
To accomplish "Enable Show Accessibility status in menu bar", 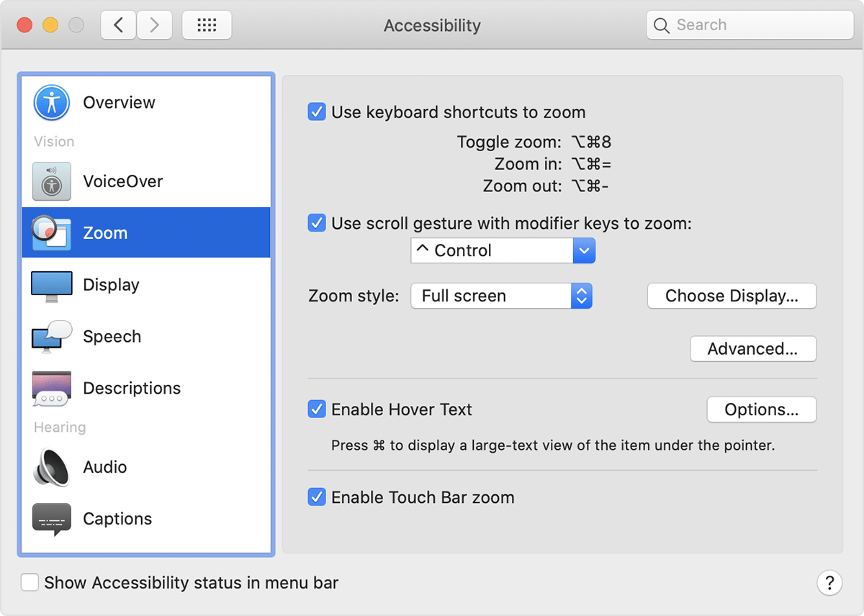I will [x=30, y=583].
